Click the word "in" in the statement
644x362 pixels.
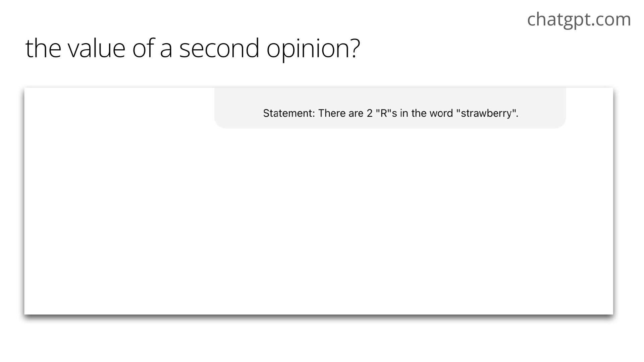tap(404, 113)
